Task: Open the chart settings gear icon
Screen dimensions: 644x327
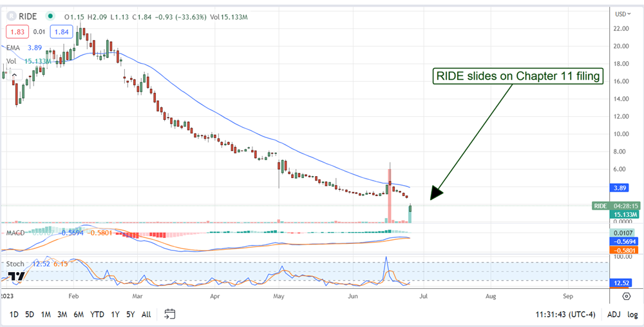Action: (x=626, y=296)
